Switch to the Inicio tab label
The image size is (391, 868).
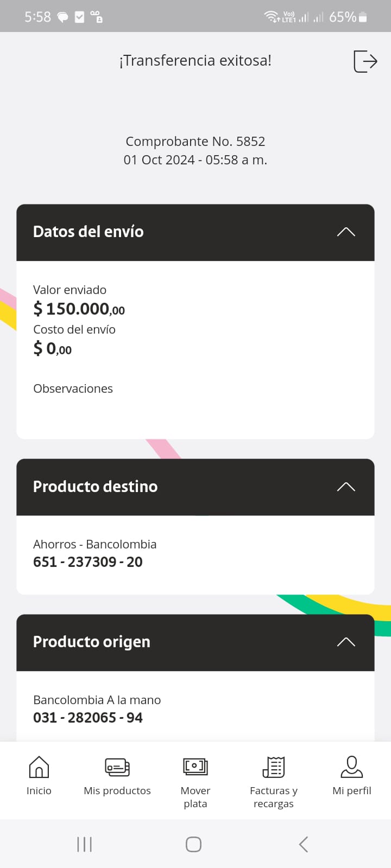tap(39, 791)
